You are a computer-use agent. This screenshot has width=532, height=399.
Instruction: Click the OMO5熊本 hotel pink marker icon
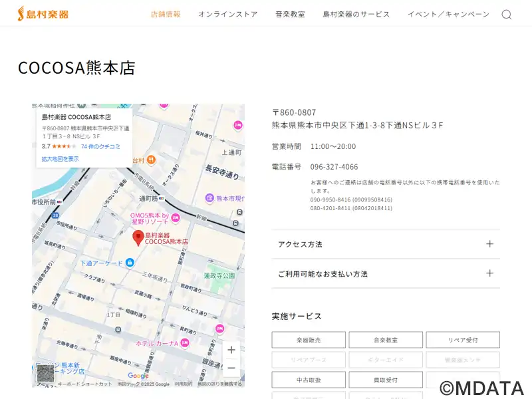click(175, 218)
